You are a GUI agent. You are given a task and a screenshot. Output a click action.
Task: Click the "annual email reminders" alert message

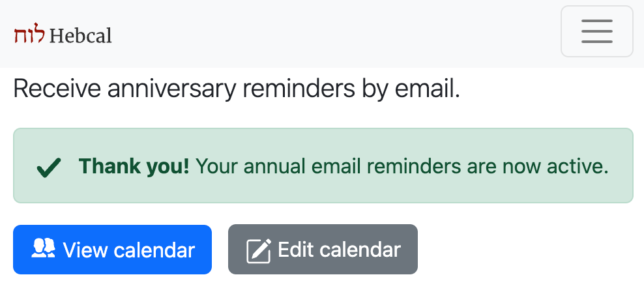pos(402,167)
